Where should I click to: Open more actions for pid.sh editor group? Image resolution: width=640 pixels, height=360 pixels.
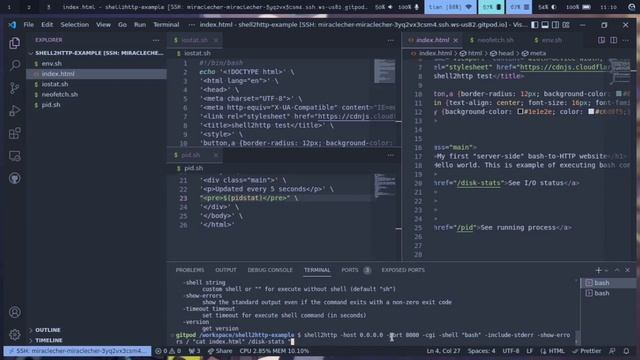[391, 155]
